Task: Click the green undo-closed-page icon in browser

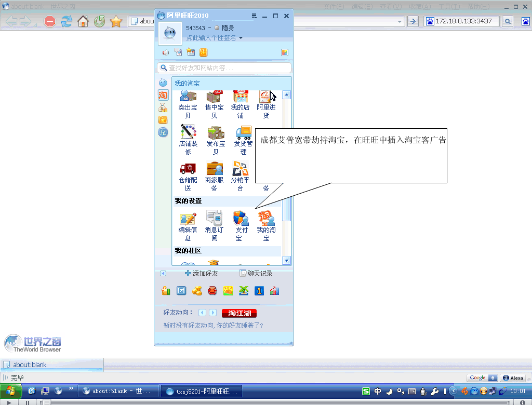Action: [100, 21]
